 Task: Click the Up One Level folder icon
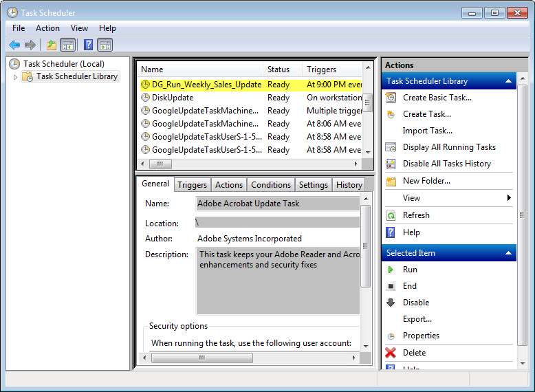coord(52,45)
